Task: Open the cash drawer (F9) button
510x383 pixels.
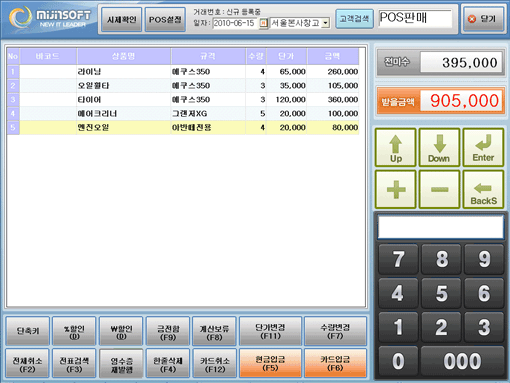Action: 168,331
